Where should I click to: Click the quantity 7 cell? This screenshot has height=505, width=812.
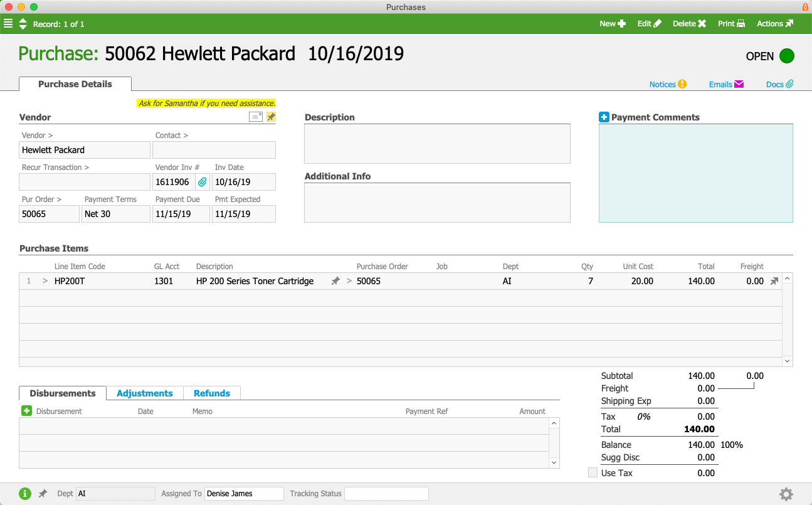tap(591, 281)
